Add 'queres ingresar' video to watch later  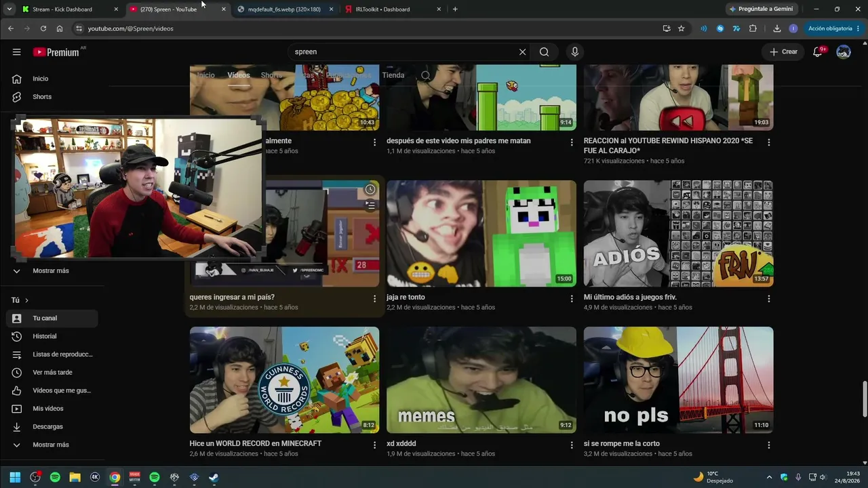click(x=370, y=190)
